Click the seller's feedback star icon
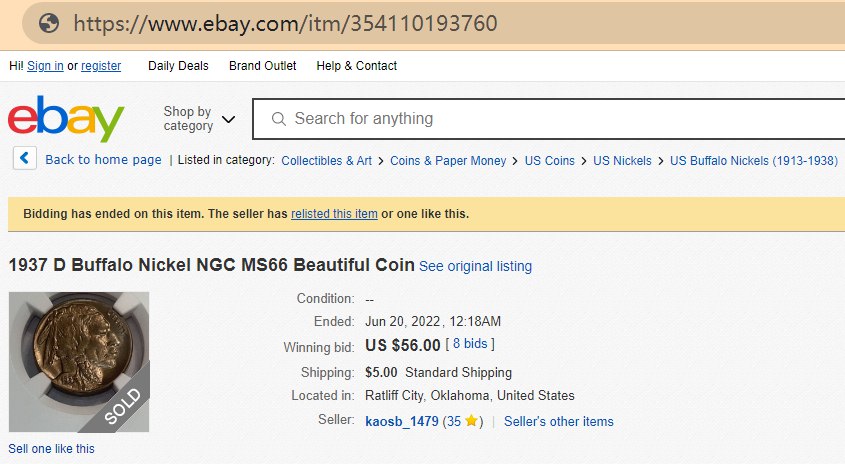 click(x=471, y=421)
